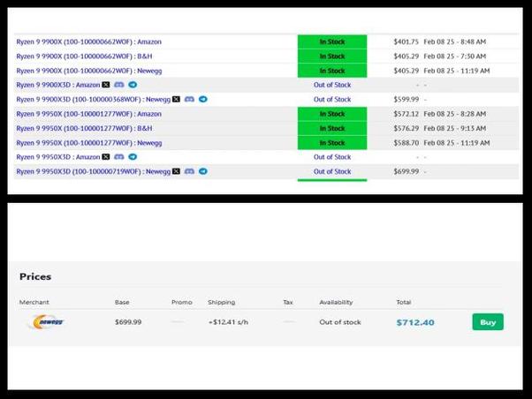532x399 pixels.
Task: Open the Ryzen 9 9950X3D Amazon link
Action: pos(58,157)
